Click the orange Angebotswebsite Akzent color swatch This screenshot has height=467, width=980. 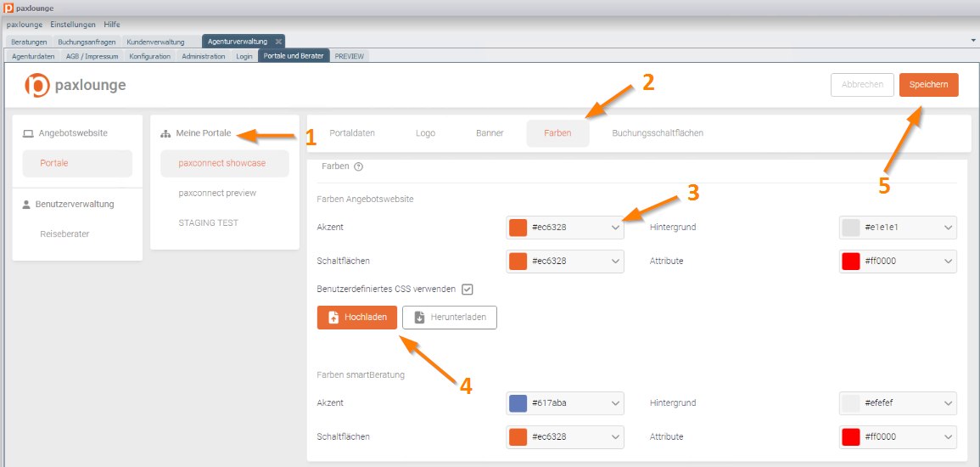[518, 228]
